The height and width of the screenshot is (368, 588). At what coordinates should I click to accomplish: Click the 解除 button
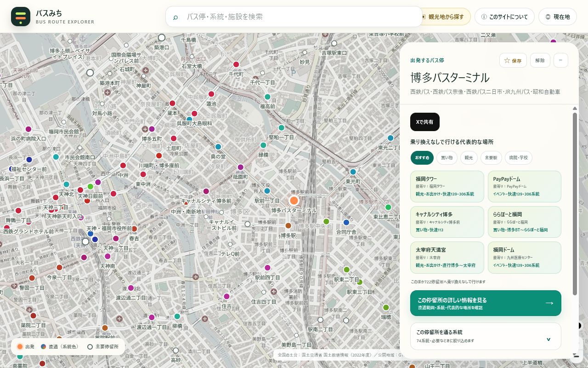pos(540,60)
